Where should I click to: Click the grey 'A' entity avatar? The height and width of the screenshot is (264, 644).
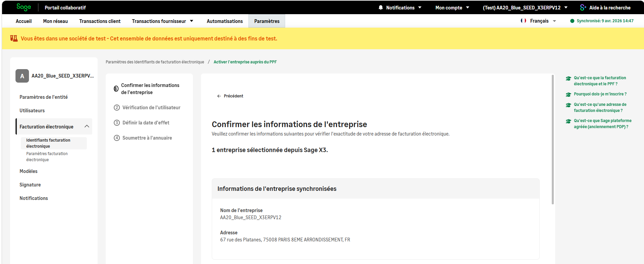coord(22,76)
